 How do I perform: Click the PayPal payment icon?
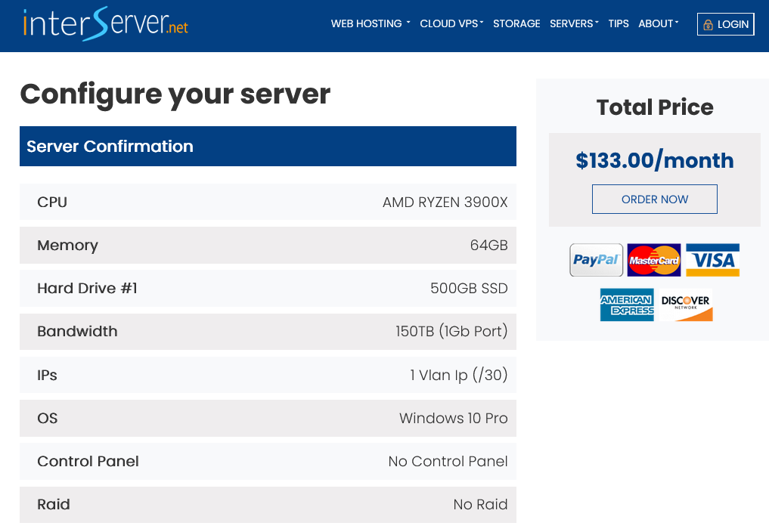(x=597, y=260)
